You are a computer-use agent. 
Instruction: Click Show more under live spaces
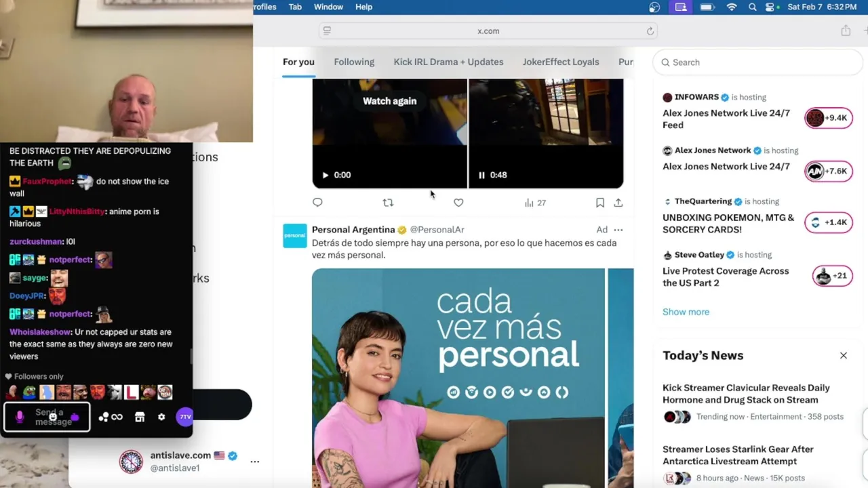coord(686,312)
